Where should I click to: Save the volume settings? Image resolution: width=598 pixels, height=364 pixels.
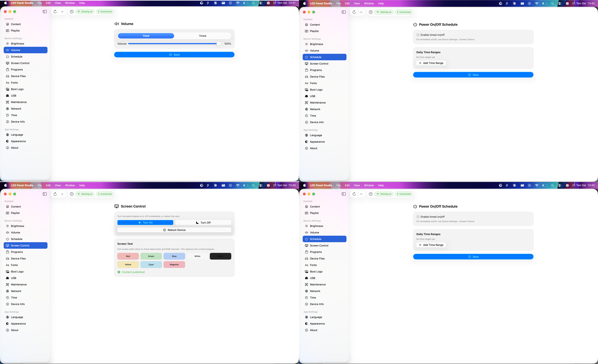coord(174,55)
